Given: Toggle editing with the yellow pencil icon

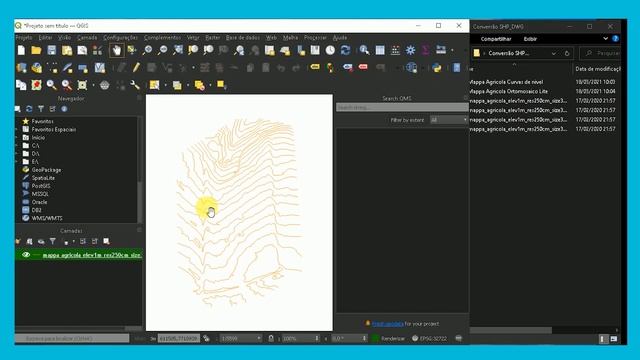Looking at the screenshot, I should (136, 67).
